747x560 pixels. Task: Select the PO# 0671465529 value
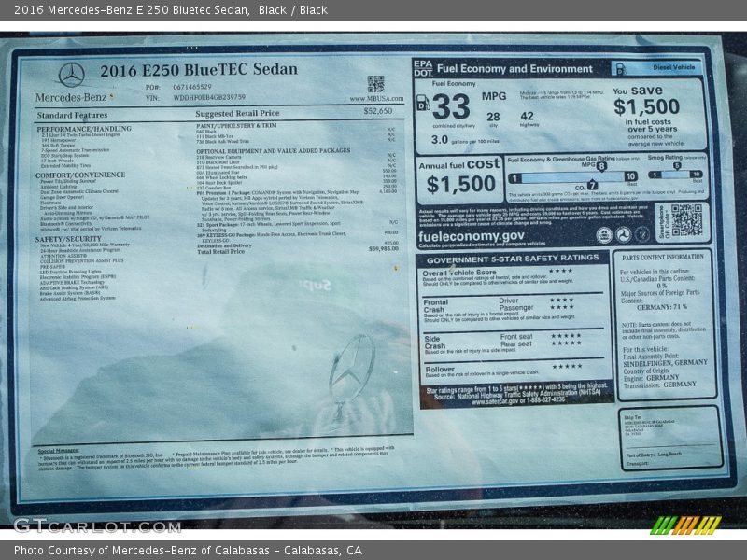click(x=192, y=87)
